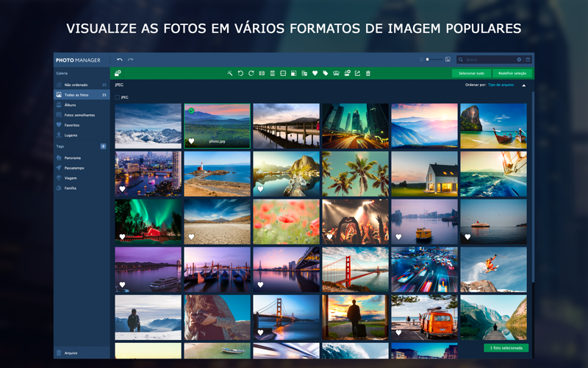This screenshot has height=368, width=588.
Task: Click the heart favorite icon in toolbar
Action: (315, 74)
